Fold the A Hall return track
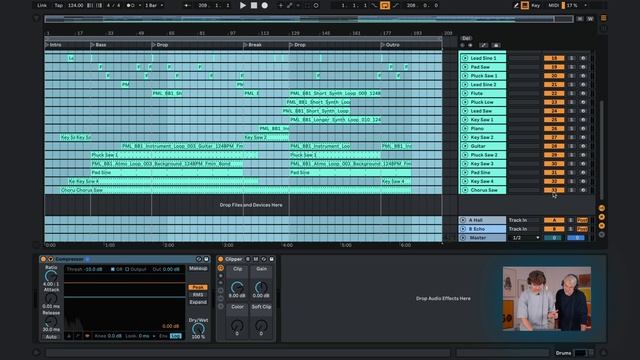640x360 pixels. pos(463,220)
